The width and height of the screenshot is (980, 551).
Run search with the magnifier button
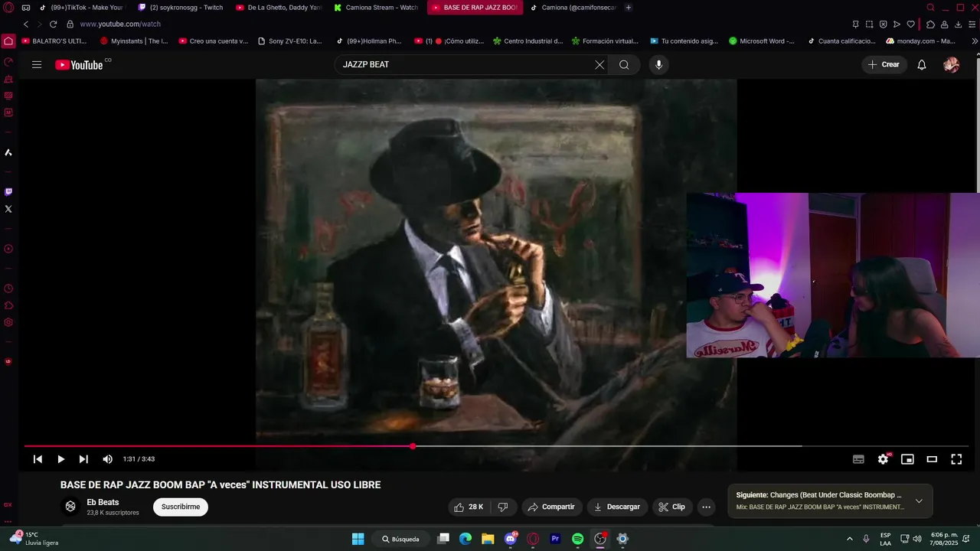[x=624, y=64]
